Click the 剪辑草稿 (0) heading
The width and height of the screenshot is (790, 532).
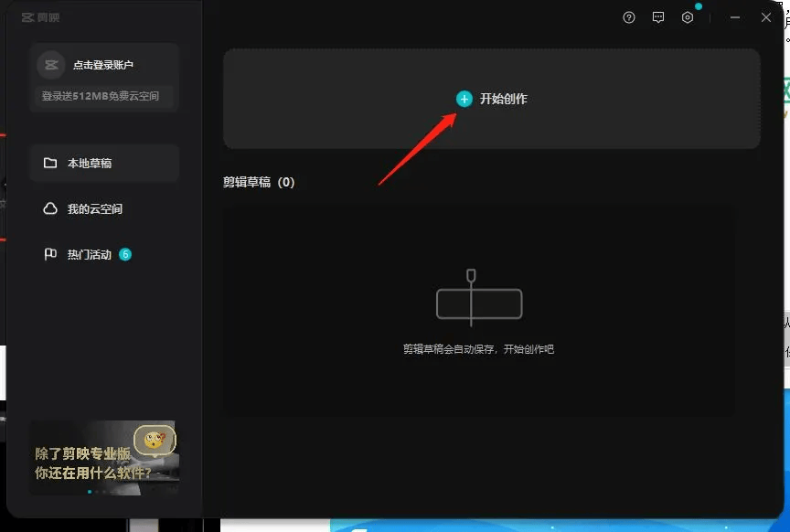pyautogui.click(x=259, y=182)
